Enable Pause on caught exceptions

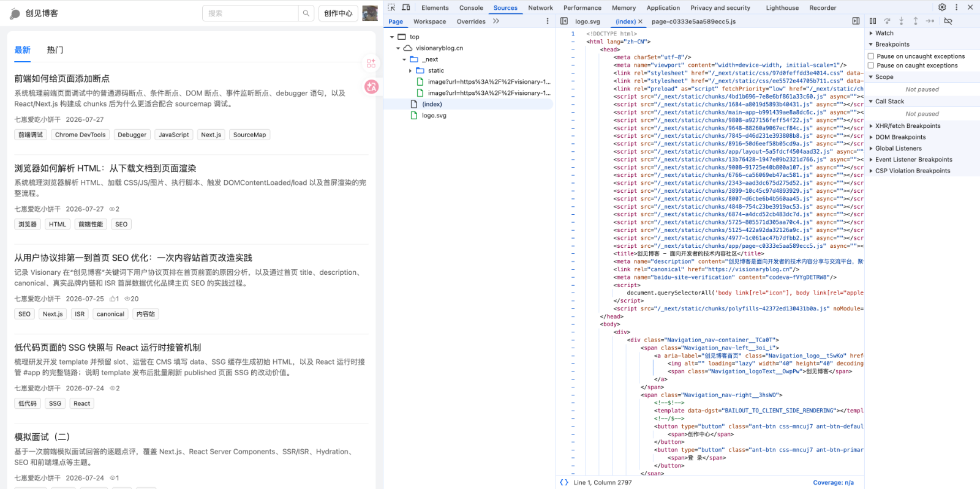pyautogui.click(x=871, y=65)
